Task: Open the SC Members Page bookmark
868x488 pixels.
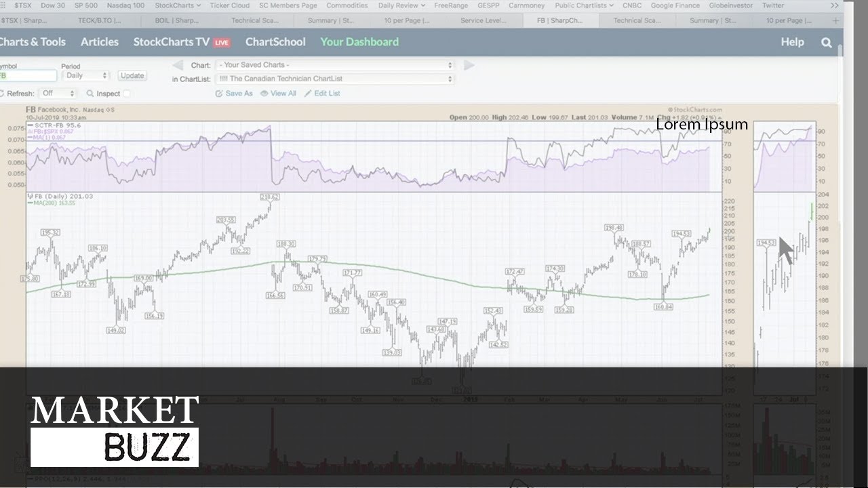Action: click(288, 5)
